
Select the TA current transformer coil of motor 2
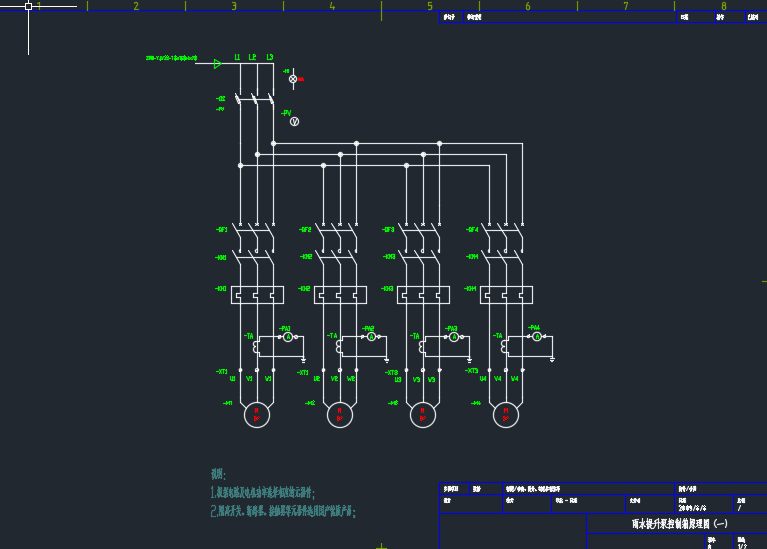(x=339, y=346)
